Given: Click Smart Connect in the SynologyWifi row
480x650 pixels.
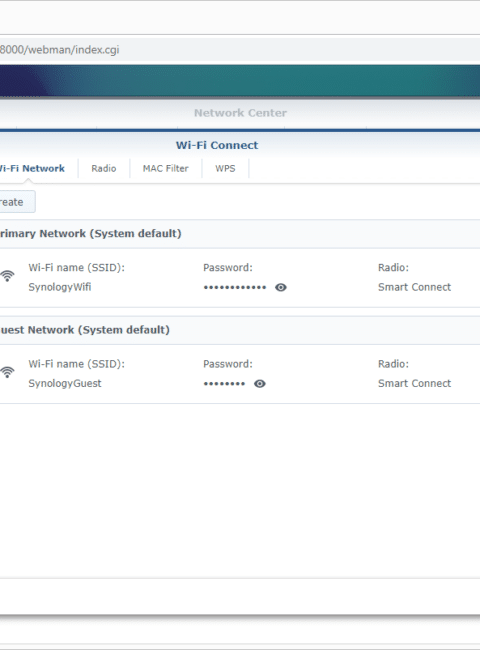Looking at the screenshot, I should pos(414,287).
